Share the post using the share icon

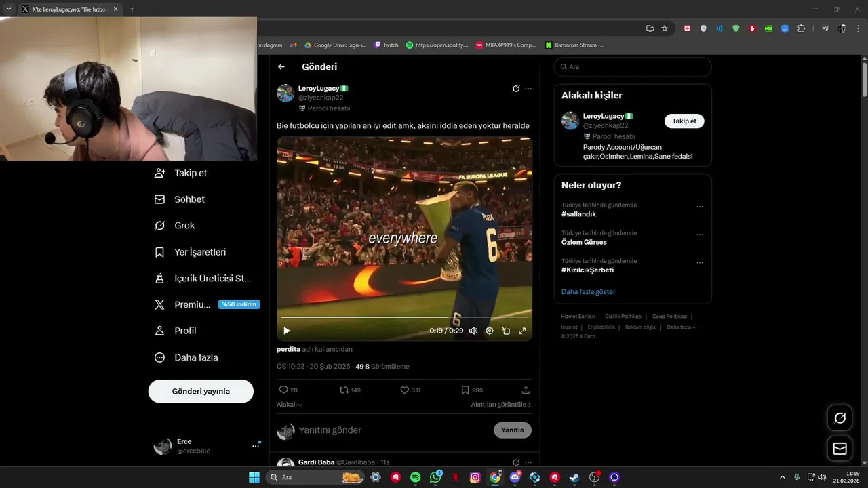click(526, 390)
